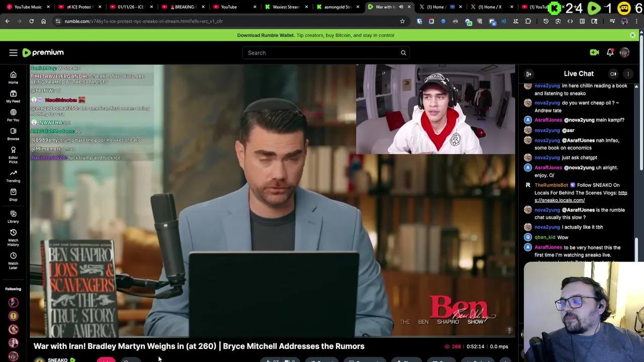The image size is (644, 362).
Task: Open Watch Later in the sidebar
Action: pyautogui.click(x=13, y=260)
